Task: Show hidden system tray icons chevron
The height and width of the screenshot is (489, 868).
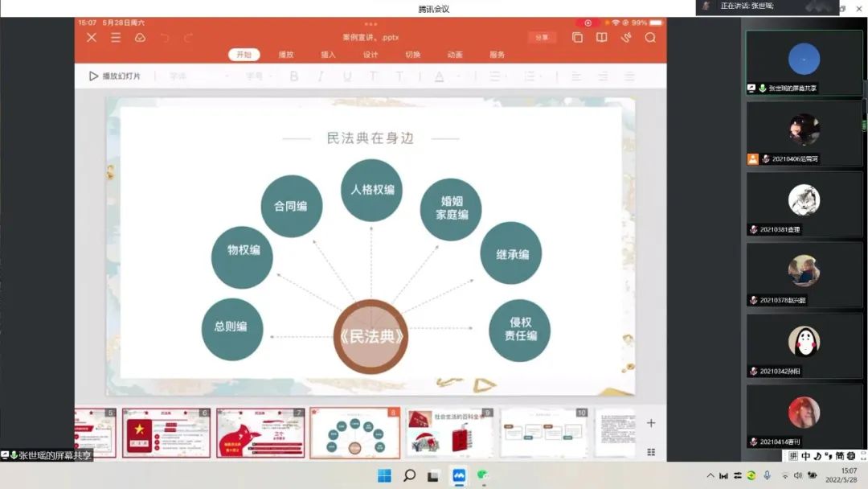Action: (x=710, y=475)
